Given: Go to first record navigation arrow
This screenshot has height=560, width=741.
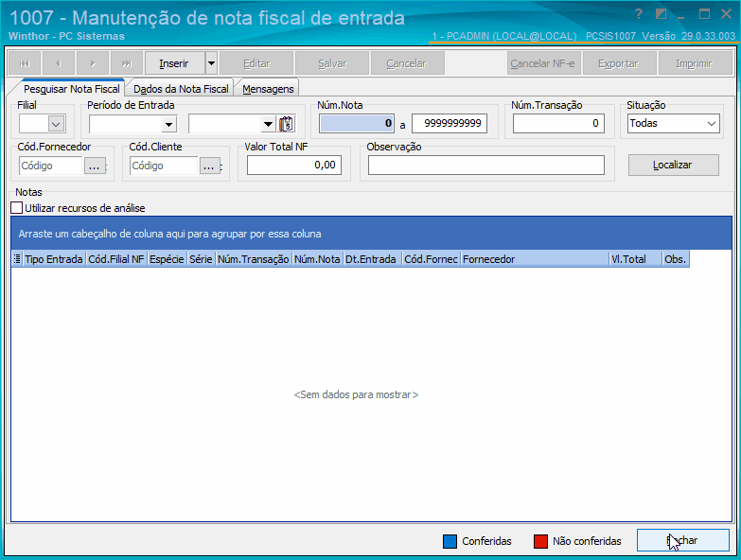Looking at the screenshot, I should (x=25, y=63).
